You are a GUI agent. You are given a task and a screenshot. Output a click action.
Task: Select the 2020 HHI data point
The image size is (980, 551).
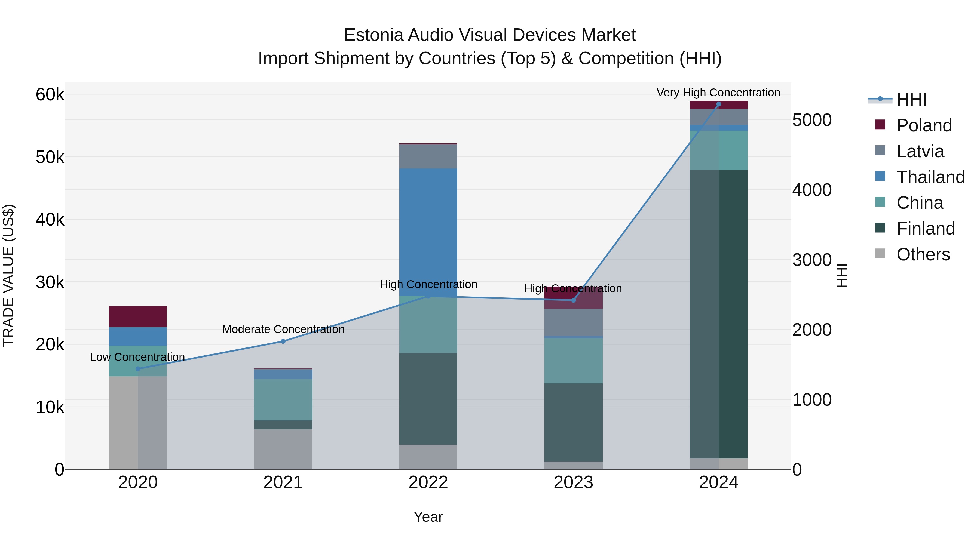point(138,369)
